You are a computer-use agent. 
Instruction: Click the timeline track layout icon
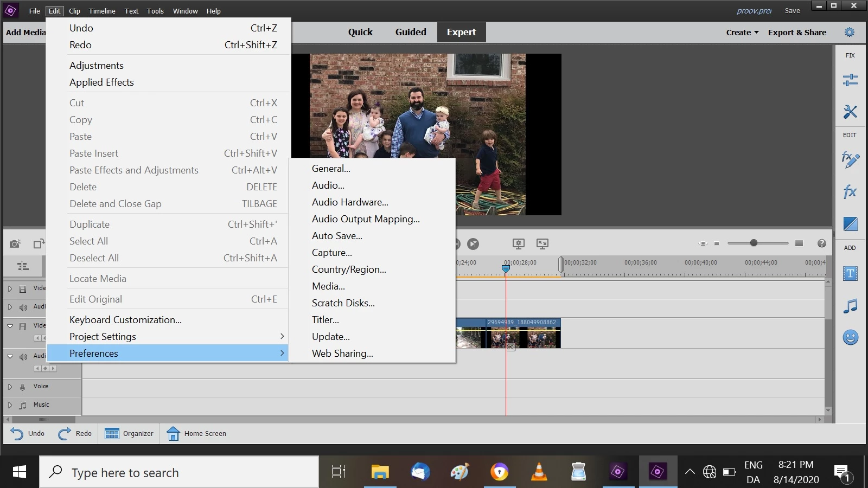[x=23, y=266]
